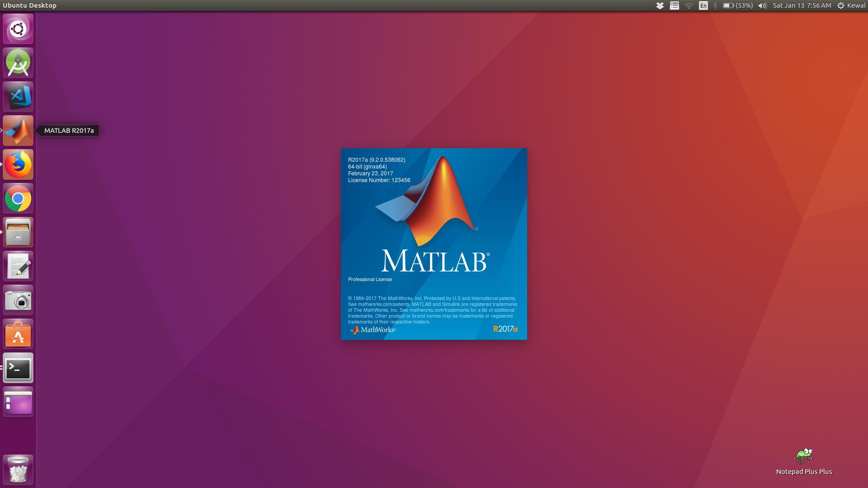The image size is (868, 488).
Task: Toggle Bluetooth from the panel indicator
Action: (x=716, y=5)
